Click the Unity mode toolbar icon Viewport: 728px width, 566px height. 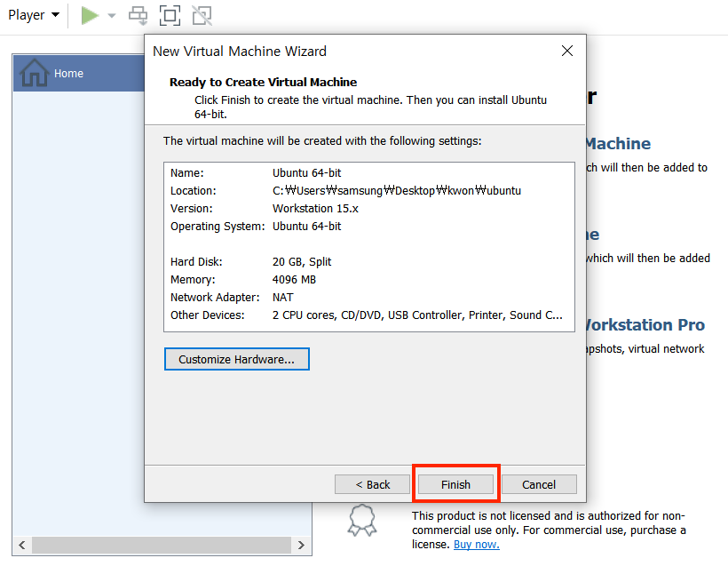click(x=202, y=15)
